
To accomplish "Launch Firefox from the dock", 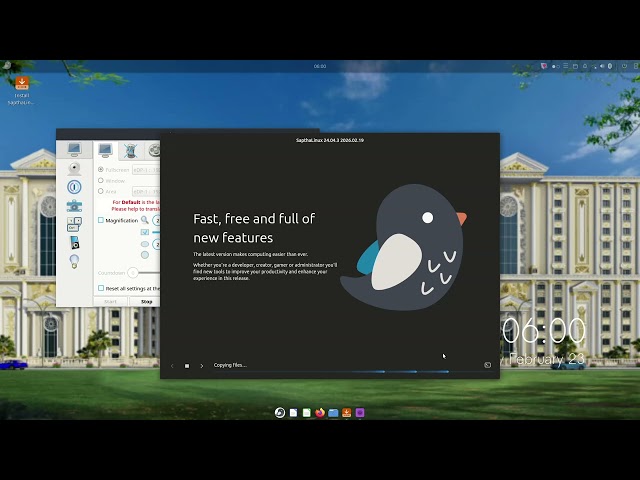I will coord(320,413).
